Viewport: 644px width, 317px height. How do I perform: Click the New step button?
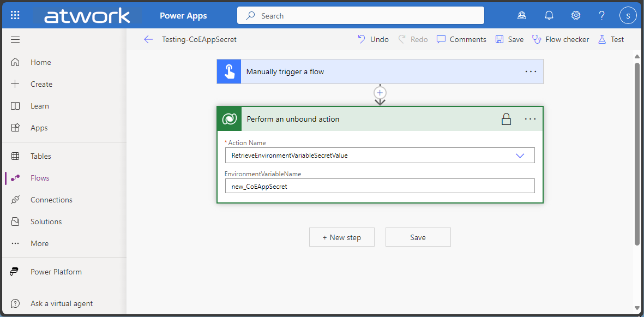[342, 237]
